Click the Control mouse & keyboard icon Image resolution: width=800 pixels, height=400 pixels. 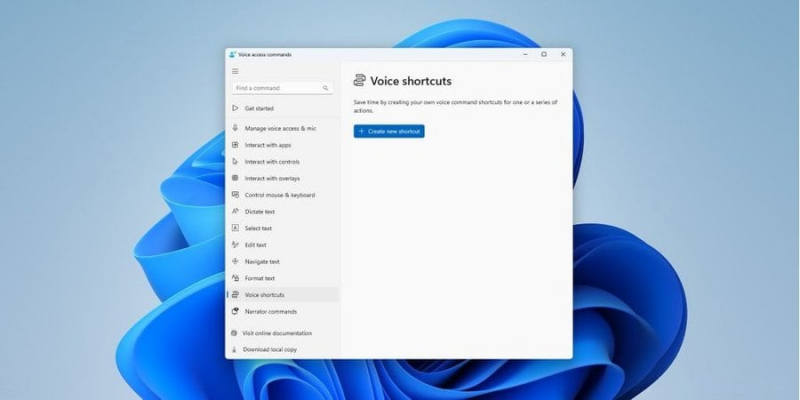pyautogui.click(x=235, y=194)
